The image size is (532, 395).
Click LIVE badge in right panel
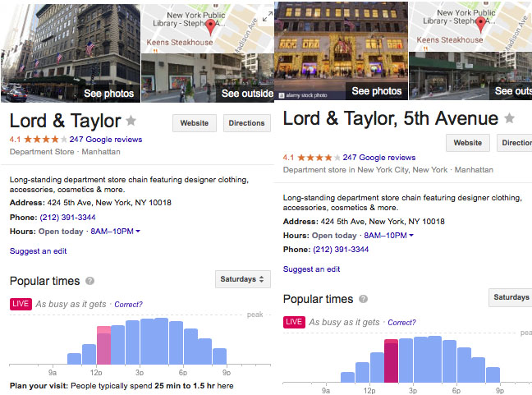pyautogui.click(x=294, y=322)
